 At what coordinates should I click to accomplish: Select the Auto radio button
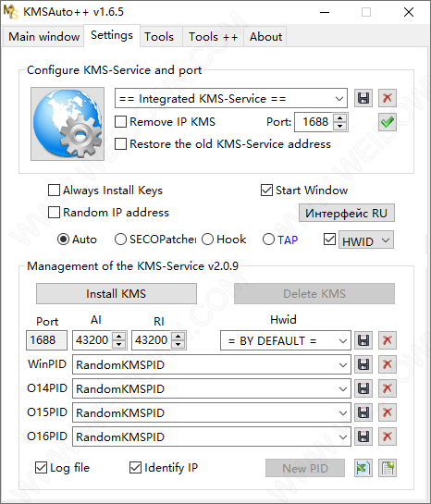pos(63,240)
